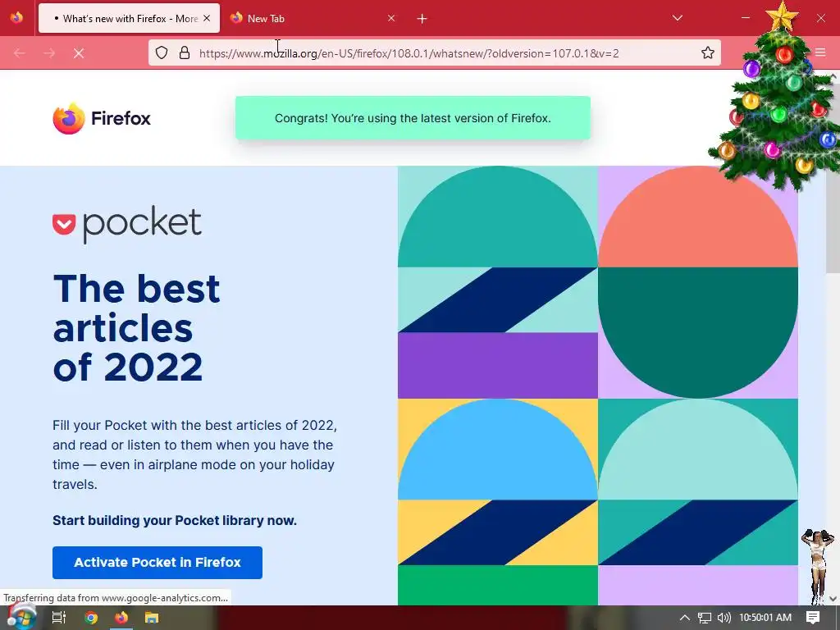Close the New Tab tab
Screen dimensions: 840x630
(391, 18)
